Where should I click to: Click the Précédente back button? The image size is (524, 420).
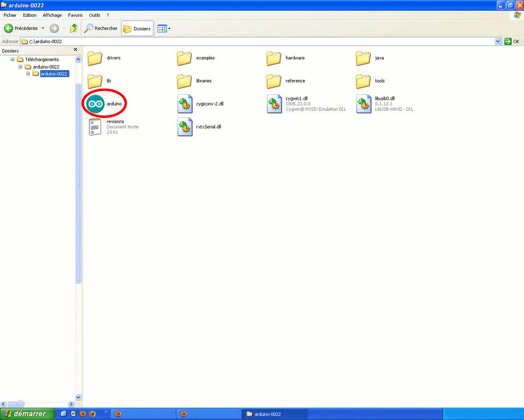(22, 28)
